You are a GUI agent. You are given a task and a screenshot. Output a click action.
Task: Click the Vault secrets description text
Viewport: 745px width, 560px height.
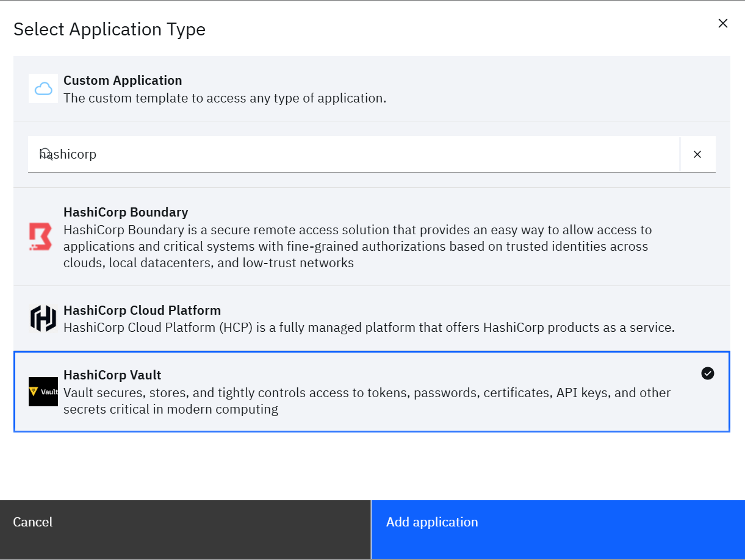tap(367, 401)
